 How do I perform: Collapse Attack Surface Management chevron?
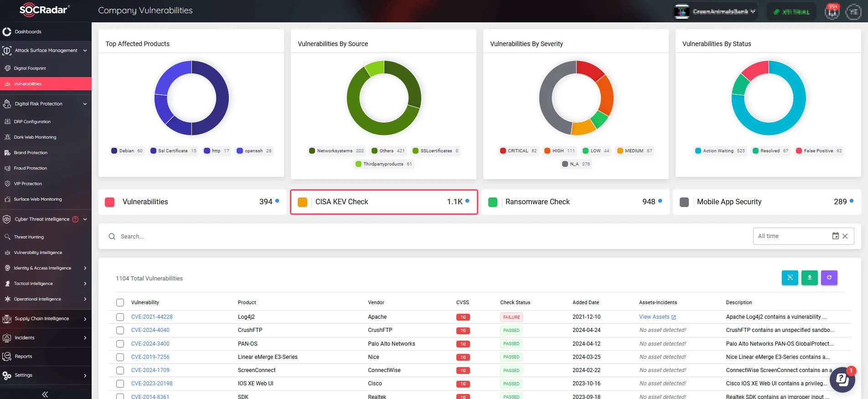click(85, 51)
